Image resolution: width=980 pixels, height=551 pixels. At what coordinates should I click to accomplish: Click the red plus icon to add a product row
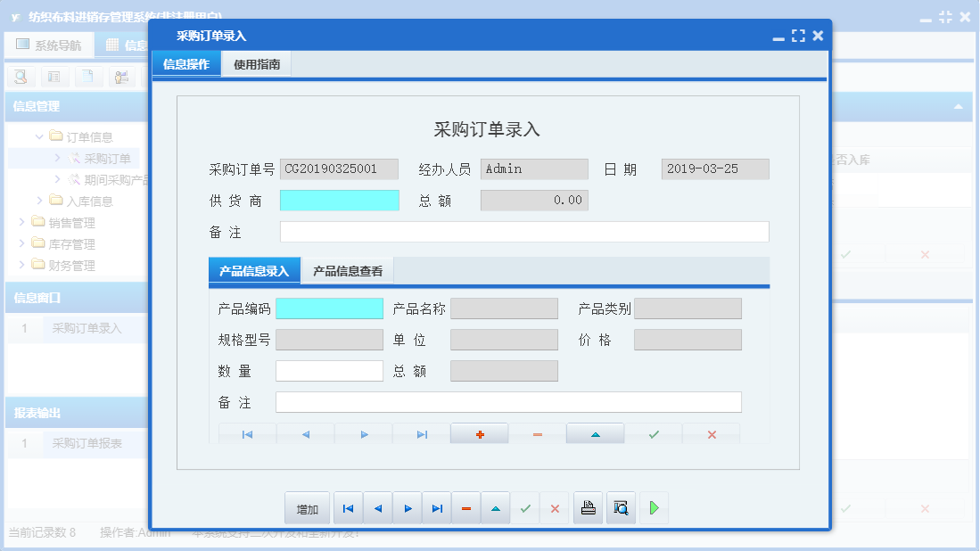479,434
